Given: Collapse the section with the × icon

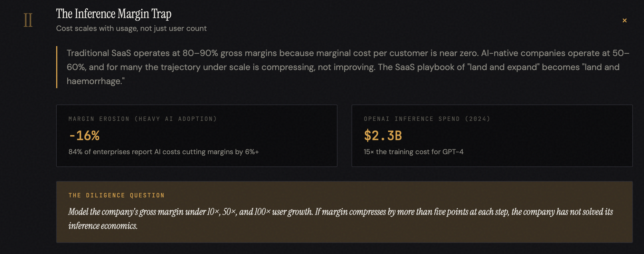Looking at the screenshot, I should click(624, 21).
